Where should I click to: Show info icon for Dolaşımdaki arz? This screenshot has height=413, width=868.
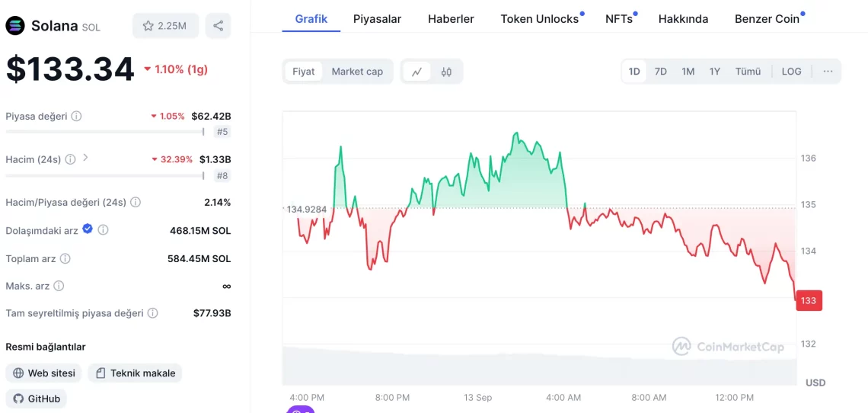tap(103, 229)
